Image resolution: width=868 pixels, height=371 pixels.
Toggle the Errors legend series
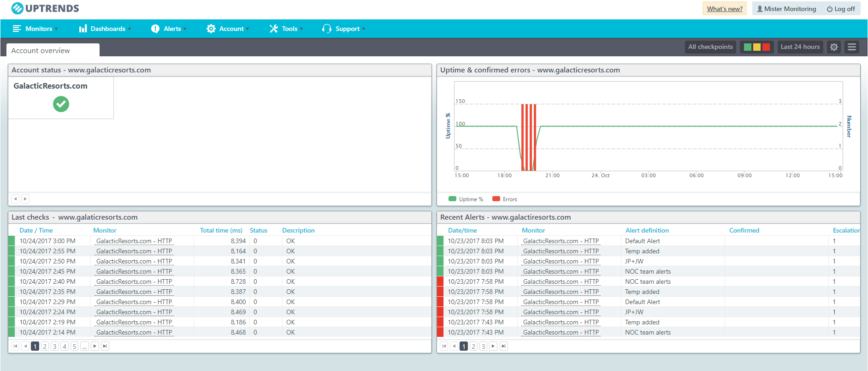(x=505, y=199)
